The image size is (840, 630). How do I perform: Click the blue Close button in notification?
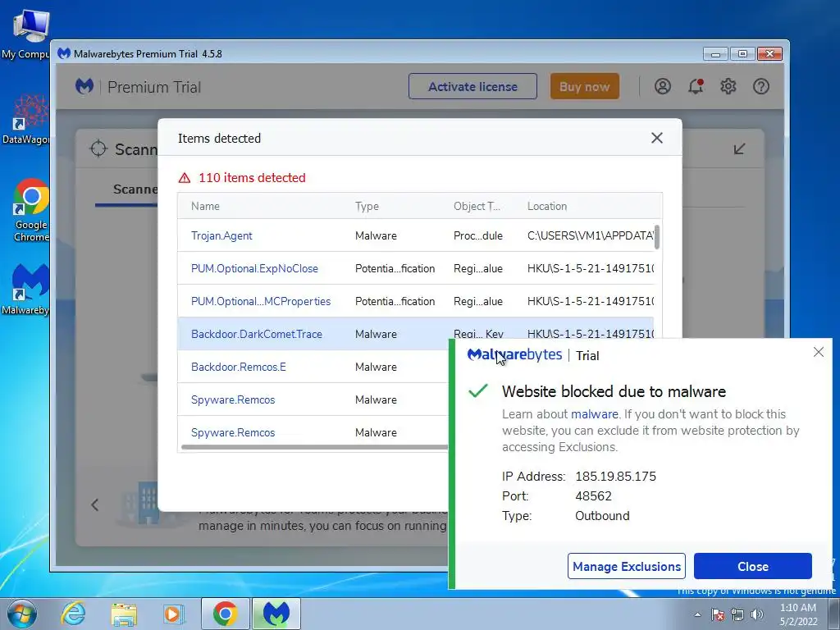(x=753, y=566)
